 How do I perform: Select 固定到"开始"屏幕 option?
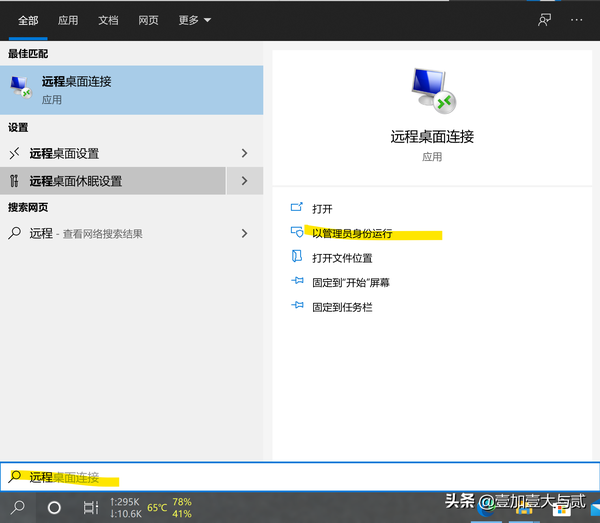pyautogui.click(x=350, y=283)
